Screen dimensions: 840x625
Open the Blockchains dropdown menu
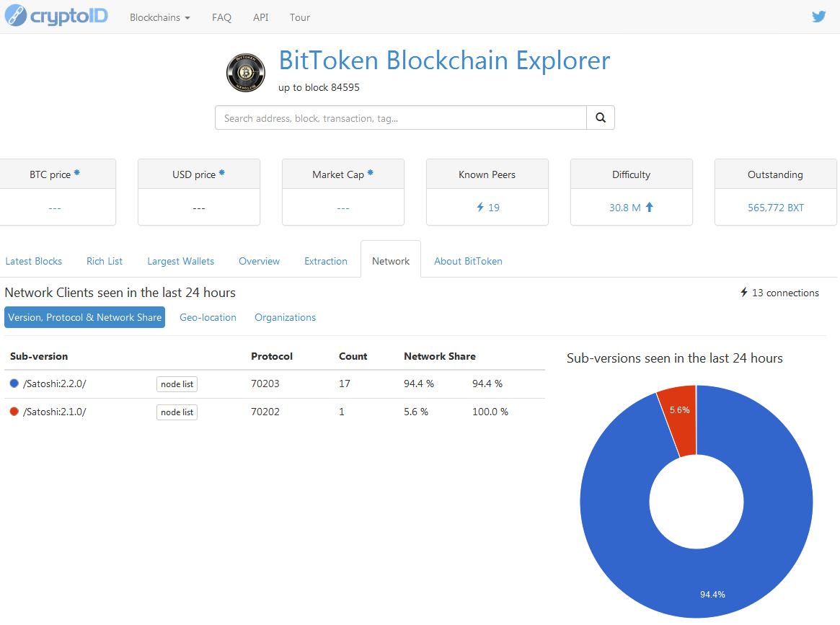(159, 18)
